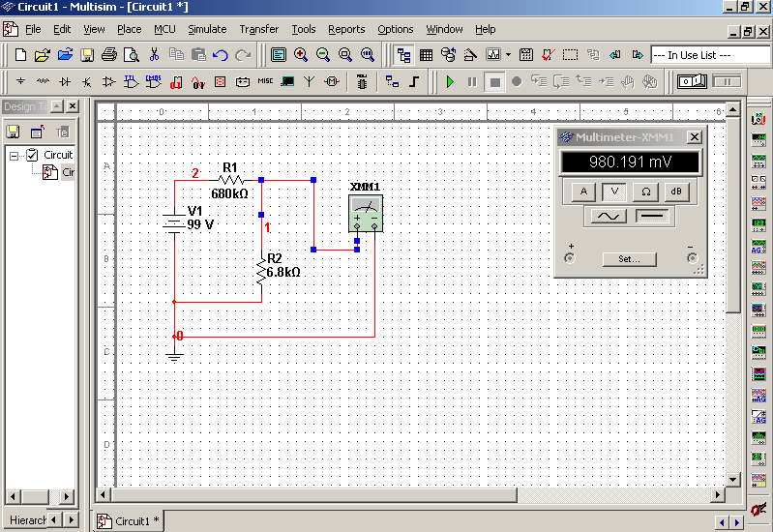Place an RF antenna component
Viewport: 773px width, 532px height.
click(x=309, y=81)
